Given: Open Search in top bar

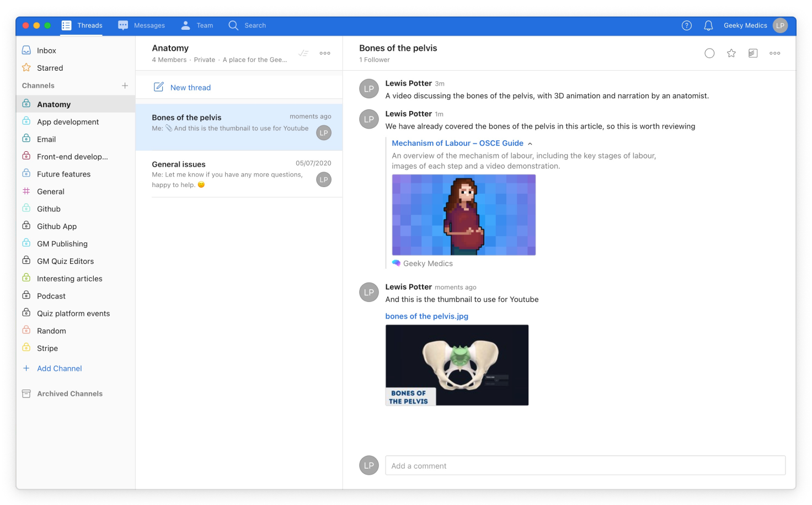Looking at the screenshot, I should click(247, 25).
